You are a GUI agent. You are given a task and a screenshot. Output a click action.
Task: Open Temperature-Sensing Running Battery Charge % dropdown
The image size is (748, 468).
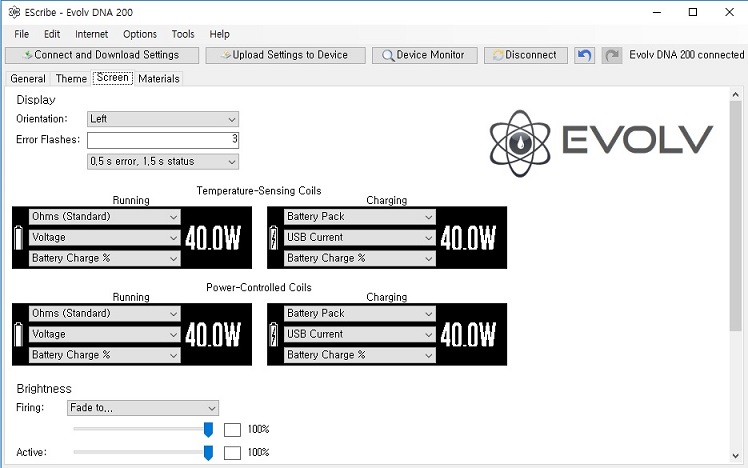click(104, 258)
